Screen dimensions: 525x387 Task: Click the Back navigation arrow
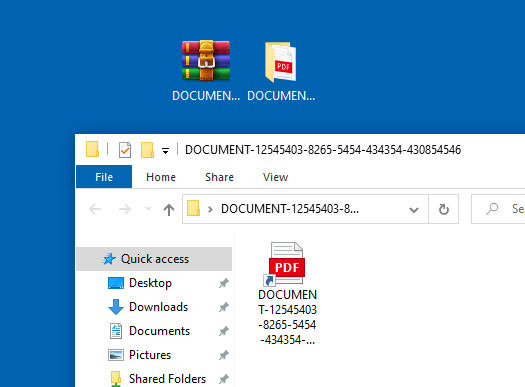95,209
